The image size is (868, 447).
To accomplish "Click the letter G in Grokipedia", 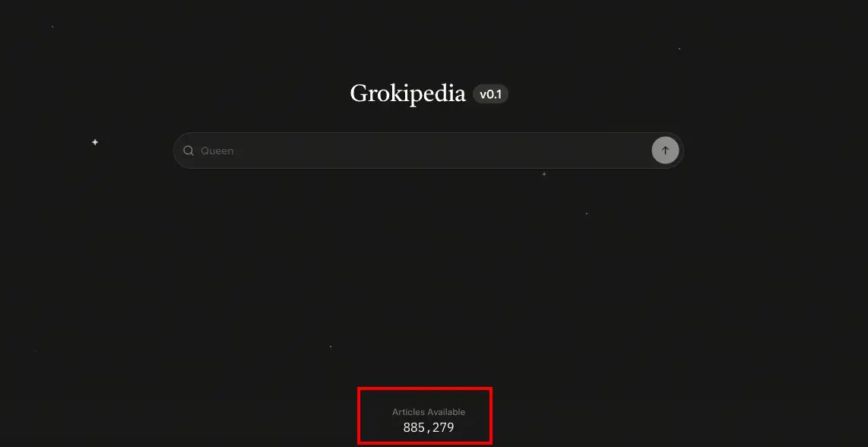I will tap(359, 94).
